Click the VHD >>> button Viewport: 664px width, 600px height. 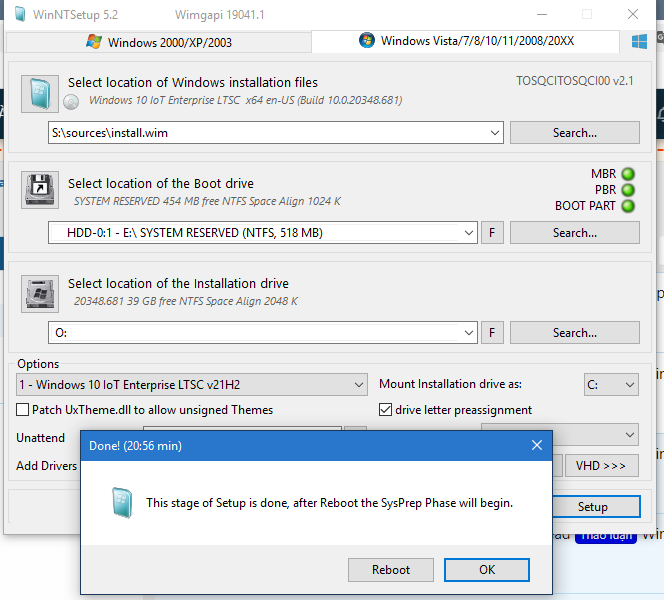pos(601,466)
